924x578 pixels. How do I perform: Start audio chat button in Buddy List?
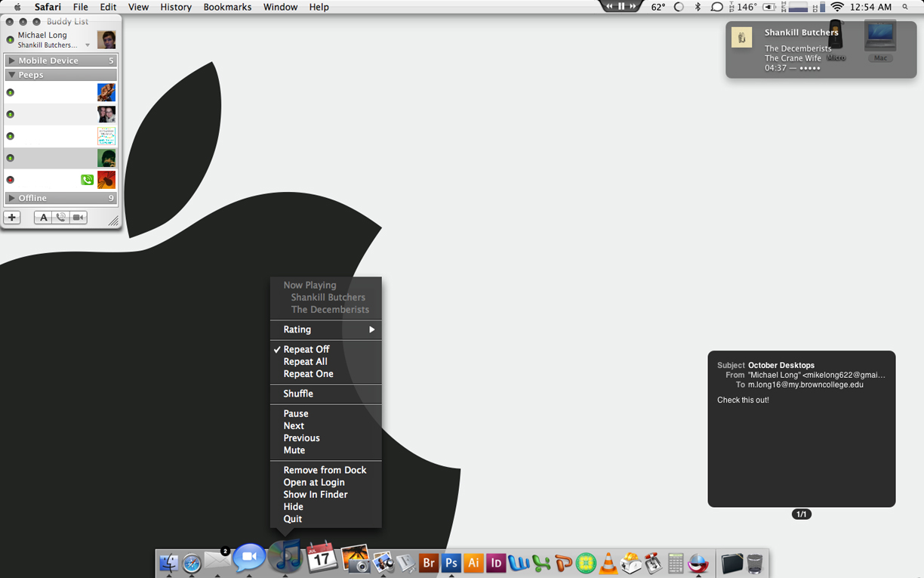[x=61, y=218]
